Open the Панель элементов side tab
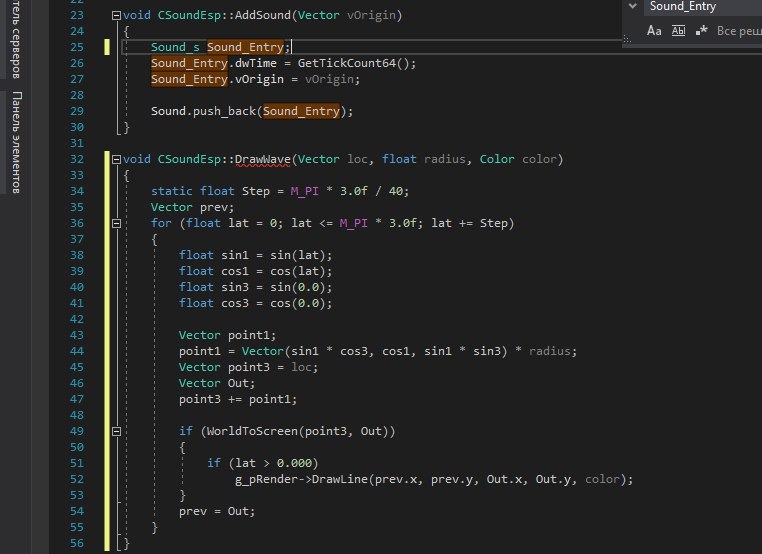Viewport: 762px width, 554px height. [17, 140]
